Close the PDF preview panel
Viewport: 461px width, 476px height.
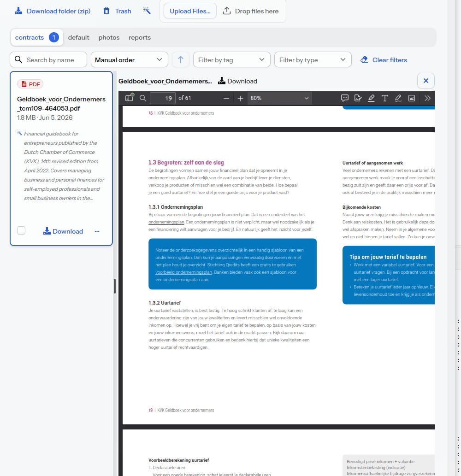pos(426,81)
